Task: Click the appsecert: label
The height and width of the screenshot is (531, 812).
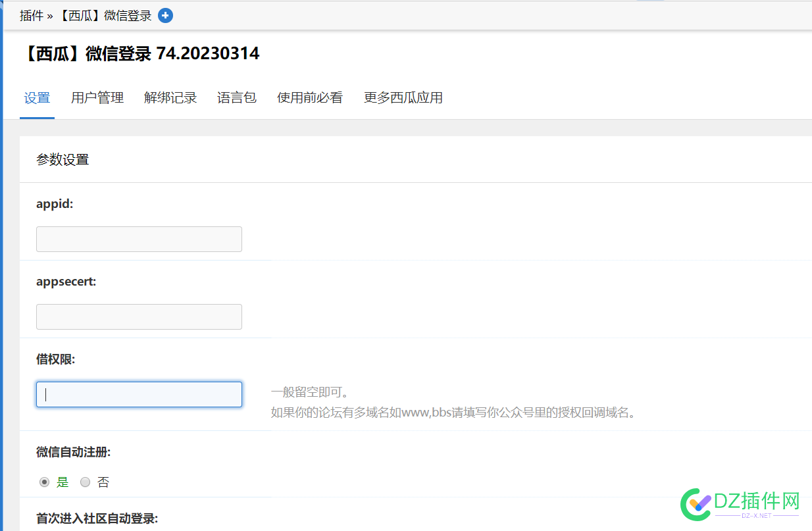Action: point(66,282)
